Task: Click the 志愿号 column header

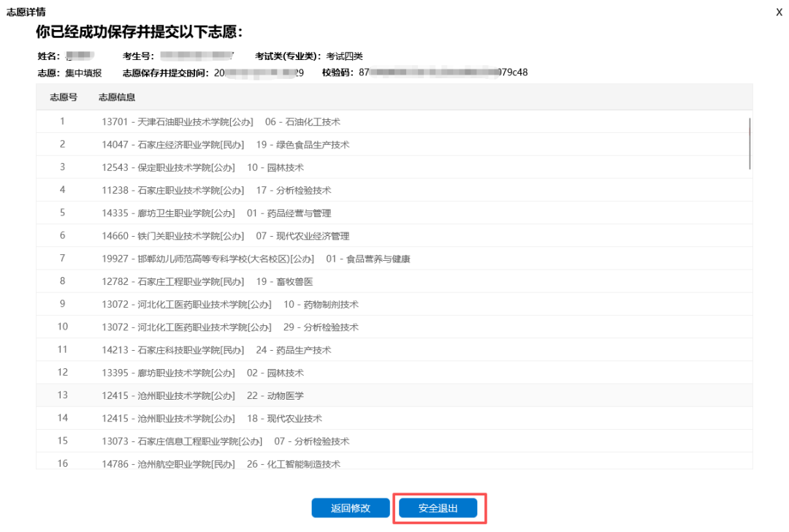Action: click(64, 97)
